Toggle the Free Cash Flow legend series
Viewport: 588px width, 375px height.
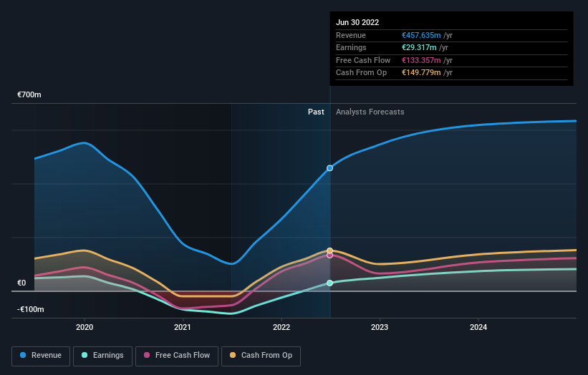click(177, 356)
